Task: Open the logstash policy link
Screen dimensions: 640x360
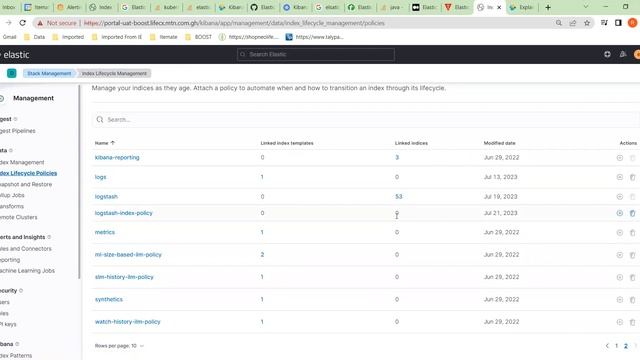Action: pos(106,197)
